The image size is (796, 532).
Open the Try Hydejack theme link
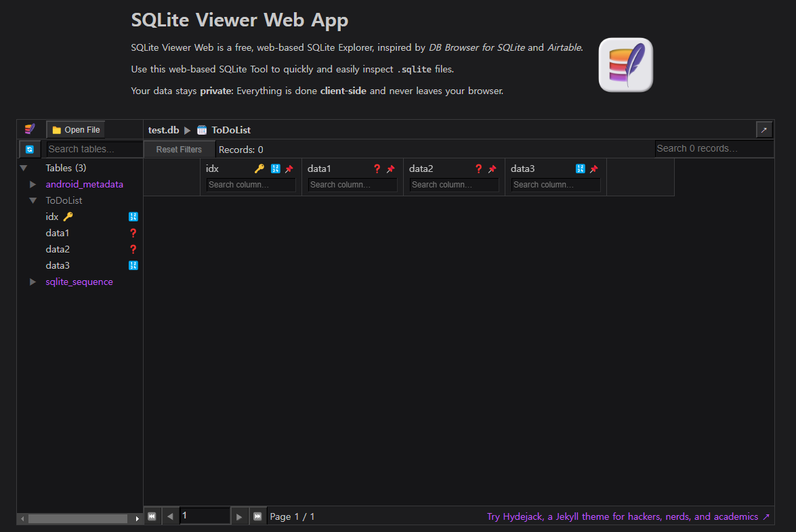pos(628,516)
